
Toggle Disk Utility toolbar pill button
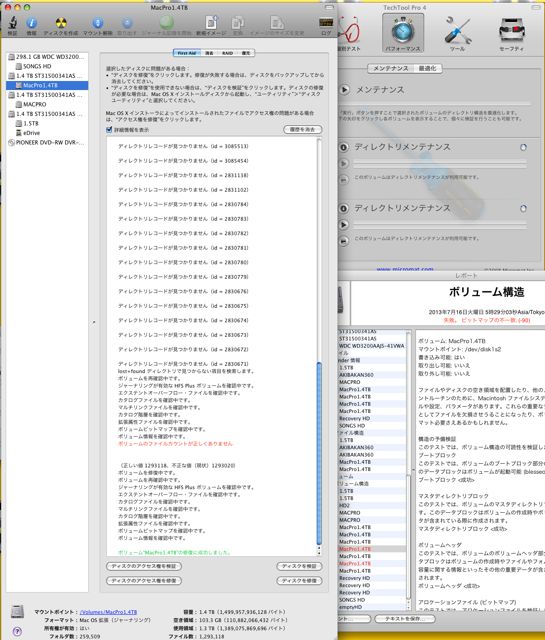coord(329,7)
